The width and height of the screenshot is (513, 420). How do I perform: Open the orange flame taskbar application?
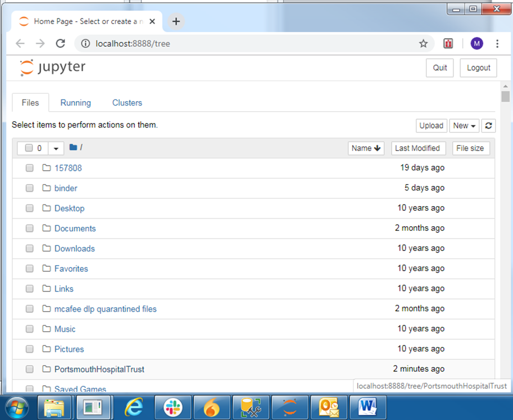tap(211, 408)
